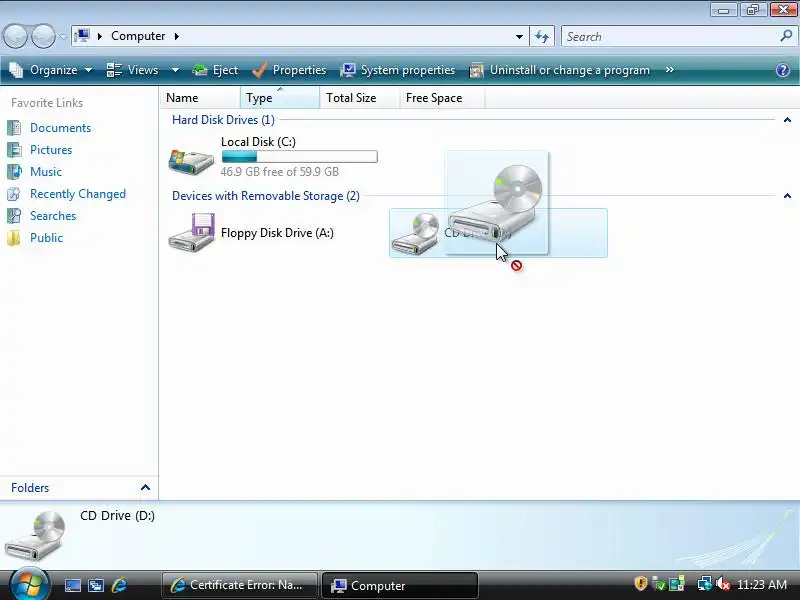This screenshot has height=600, width=800.
Task: Open Recently Changed in Favorite Links
Action: (78, 194)
